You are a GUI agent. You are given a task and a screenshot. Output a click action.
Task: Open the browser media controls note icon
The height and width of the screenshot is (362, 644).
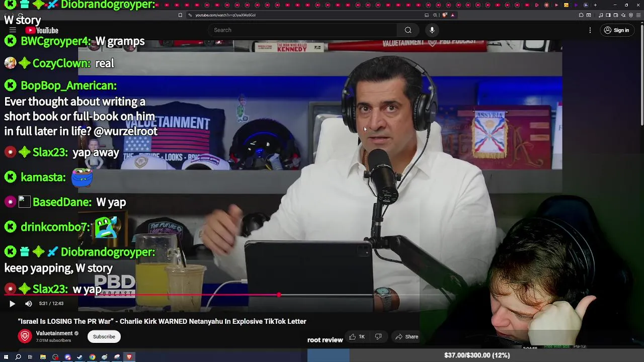(x=601, y=15)
